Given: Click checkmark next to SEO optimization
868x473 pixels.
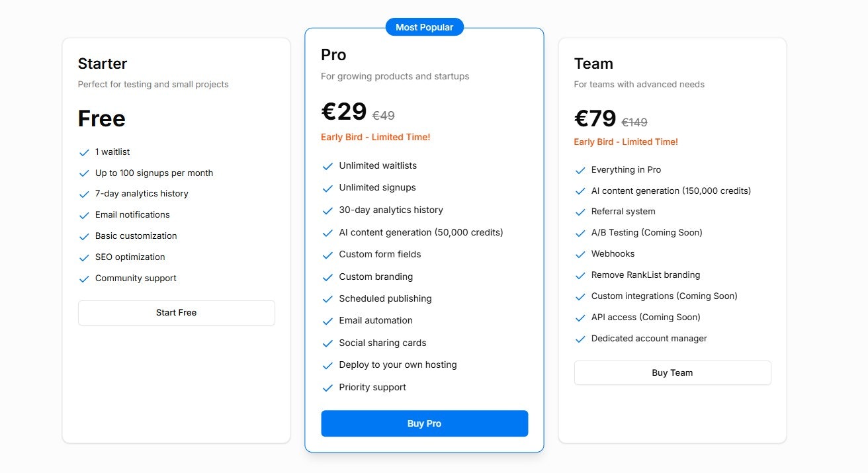Looking at the screenshot, I should 84,257.
